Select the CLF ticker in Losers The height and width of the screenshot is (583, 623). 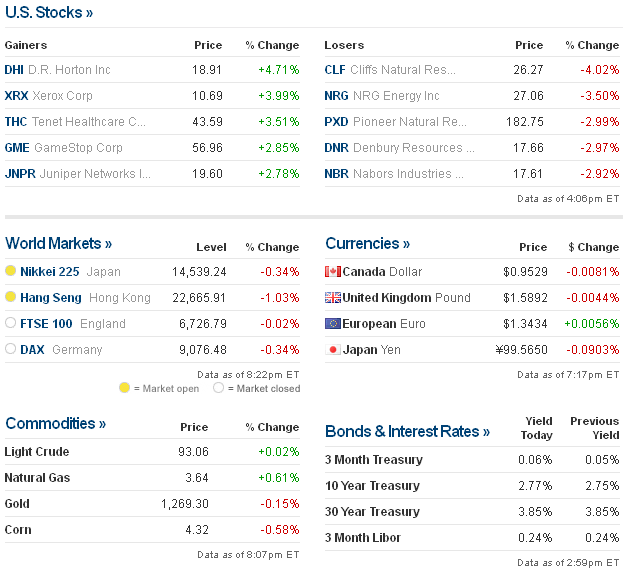click(335, 70)
